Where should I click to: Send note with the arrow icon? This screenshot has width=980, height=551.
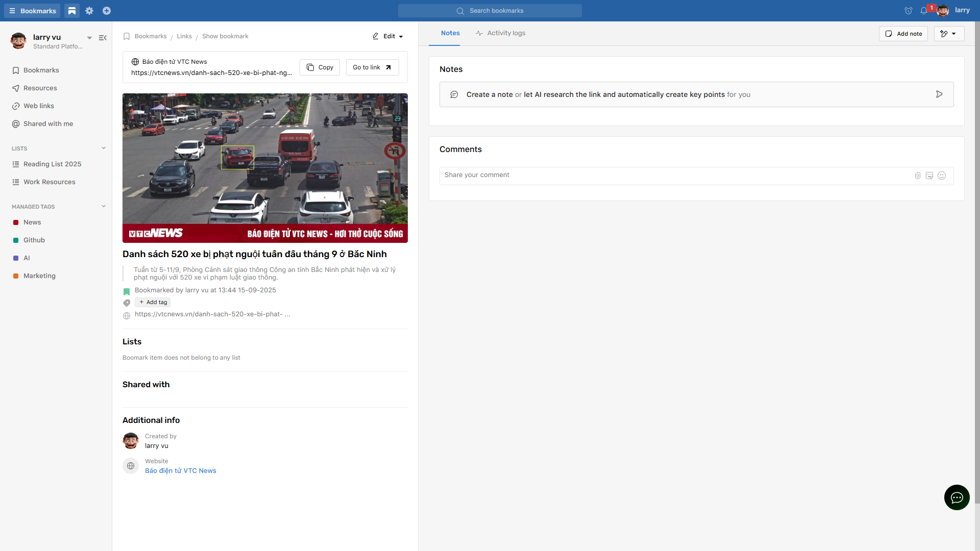tap(939, 94)
